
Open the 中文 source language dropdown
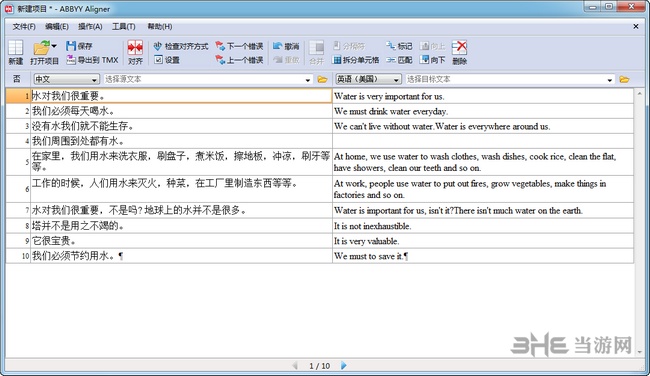pyautogui.click(x=66, y=79)
